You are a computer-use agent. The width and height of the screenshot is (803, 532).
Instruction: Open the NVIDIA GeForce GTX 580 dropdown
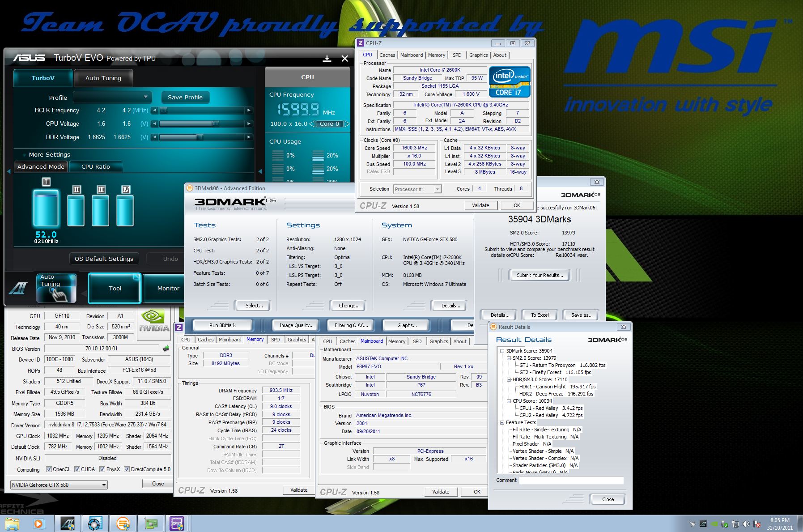pyautogui.click(x=59, y=485)
